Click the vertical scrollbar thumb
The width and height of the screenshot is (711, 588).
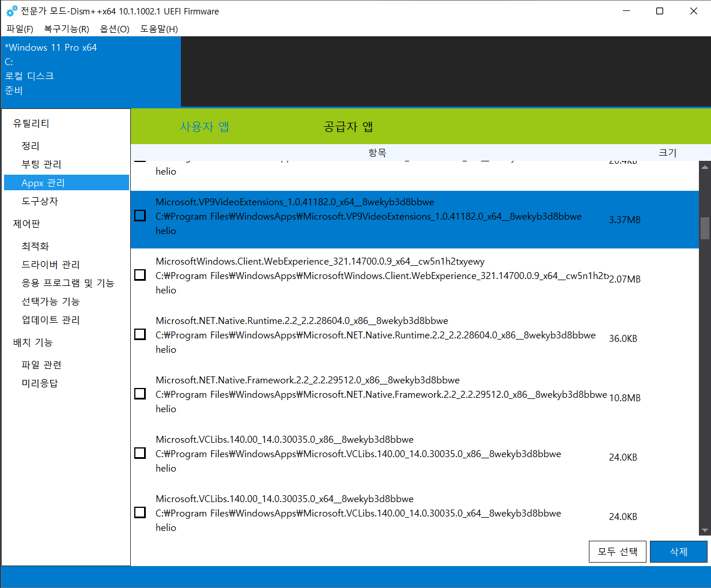(x=705, y=228)
